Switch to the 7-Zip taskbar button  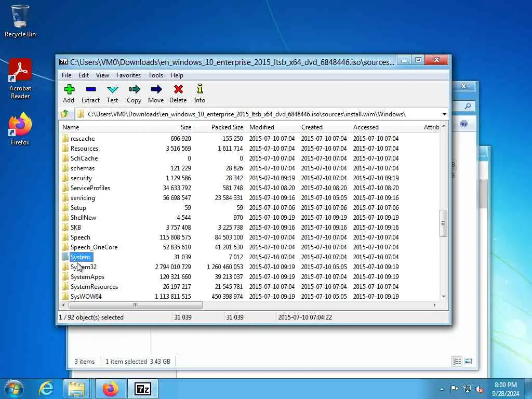(x=142, y=389)
